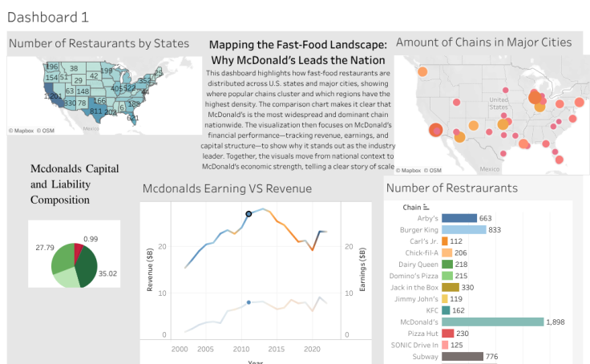Click the blue dot on the lower earnings line
This screenshot has width=590, height=364.
click(x=249, y=302)
